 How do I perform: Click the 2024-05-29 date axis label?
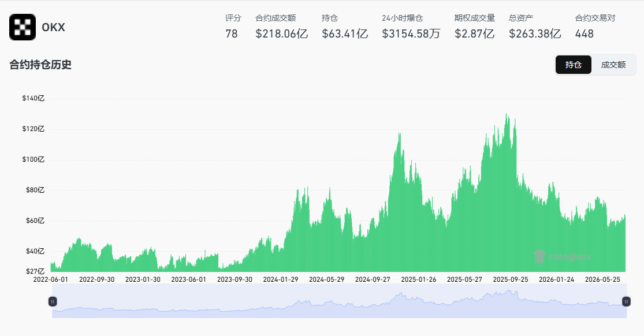coord(327,279)
